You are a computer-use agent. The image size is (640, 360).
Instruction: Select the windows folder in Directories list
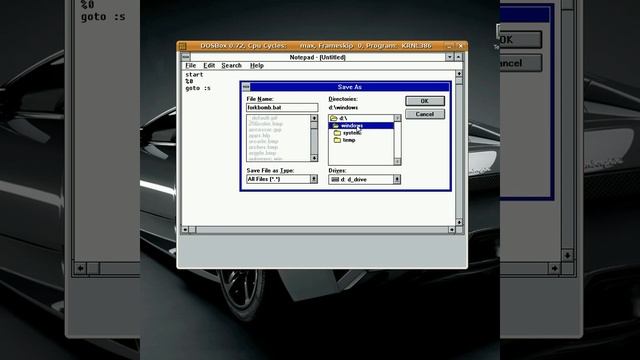click(361, 125)
